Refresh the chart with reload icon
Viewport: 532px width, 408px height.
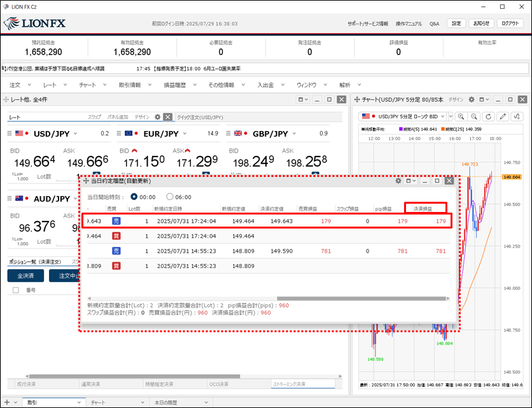(489, 116)
